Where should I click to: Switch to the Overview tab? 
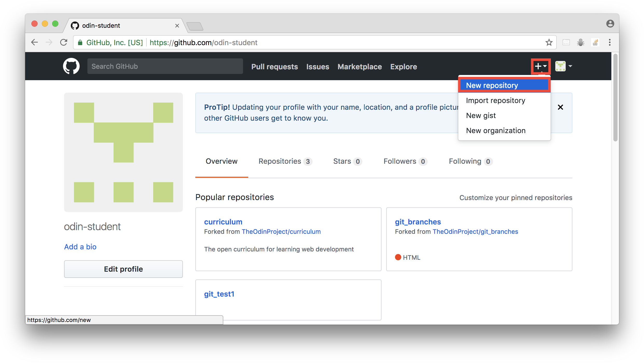click(221, 161)
